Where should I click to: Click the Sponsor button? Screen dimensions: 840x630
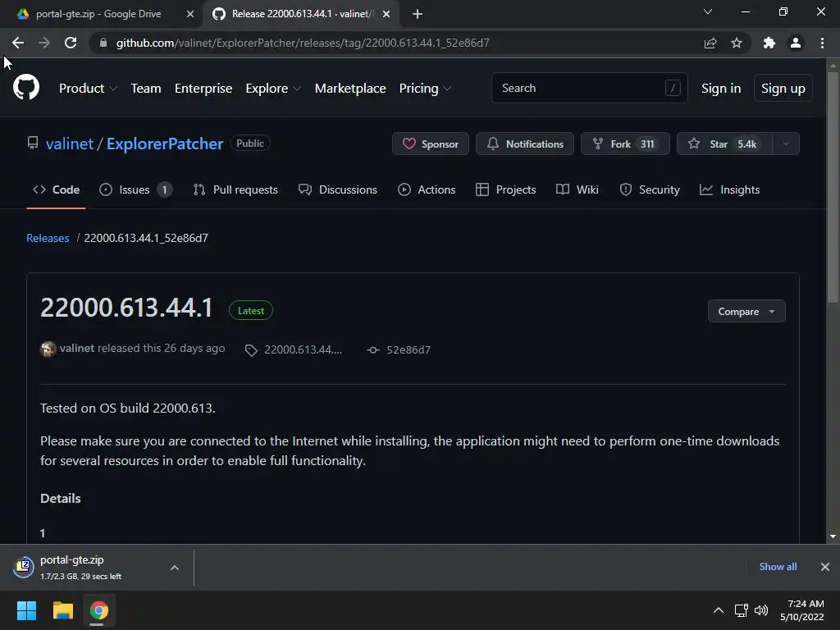tap(430, 144)
